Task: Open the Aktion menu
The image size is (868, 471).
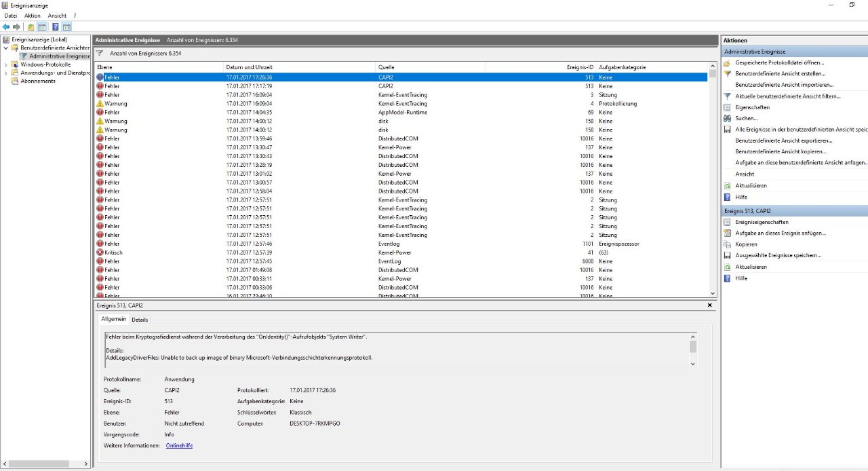Action: (32, 16)
